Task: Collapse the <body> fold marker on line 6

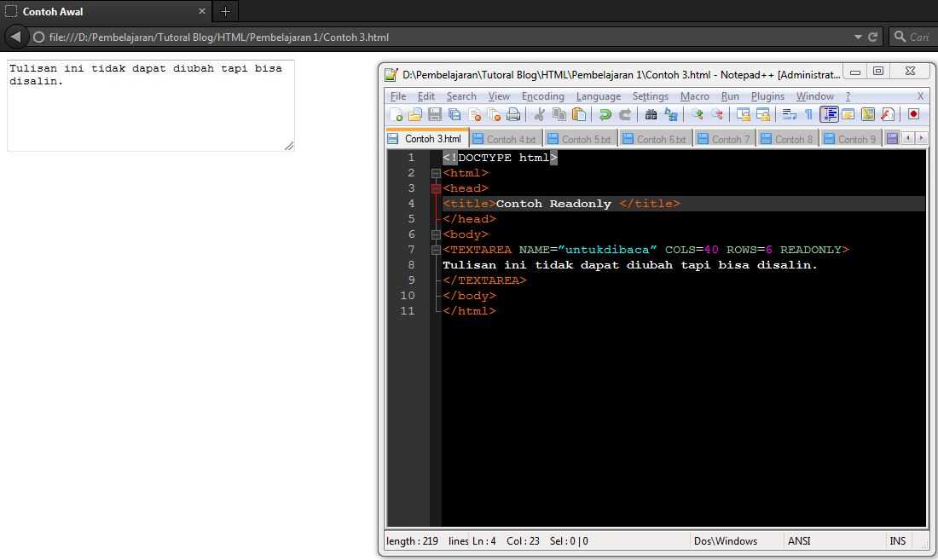Action: click(436, 235)
